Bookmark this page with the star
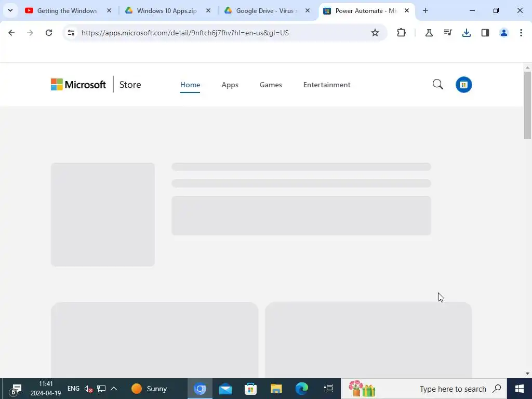 click(x=375, y=33)
